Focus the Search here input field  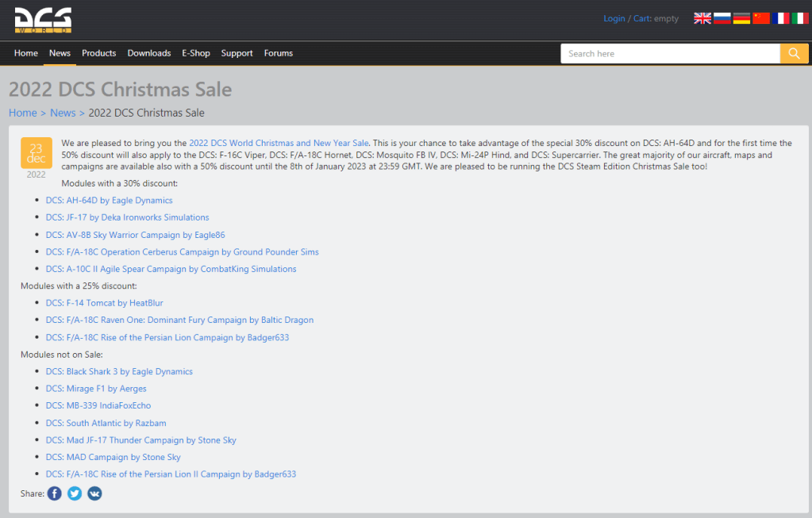(x=670, y=53)
